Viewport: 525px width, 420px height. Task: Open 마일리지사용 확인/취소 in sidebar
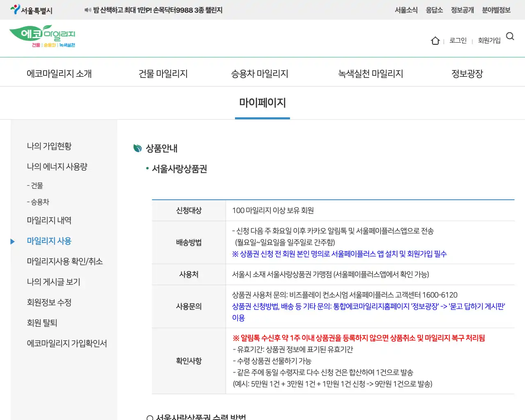(65, 262)
